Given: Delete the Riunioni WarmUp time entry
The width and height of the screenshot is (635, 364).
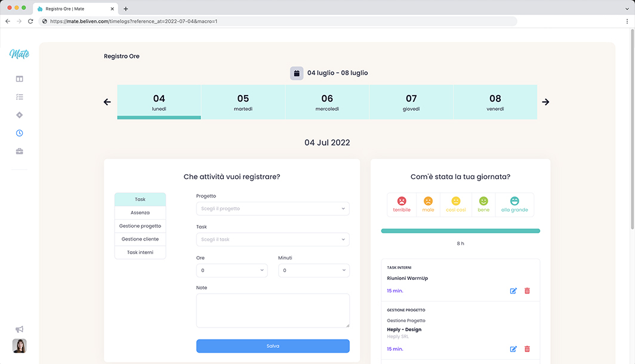Looking at the screenshot, I should pos(528,291).
